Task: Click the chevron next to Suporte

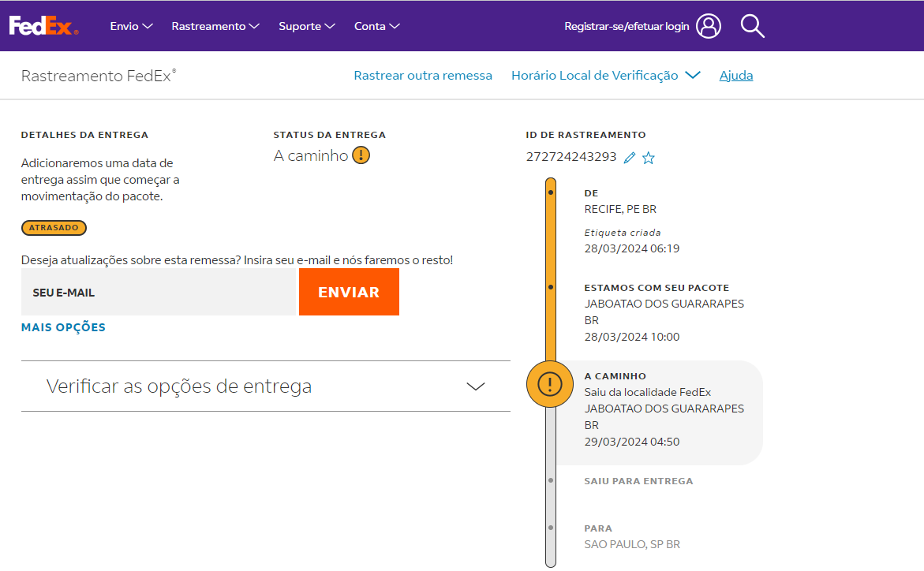Action: [x=330, y=26]
